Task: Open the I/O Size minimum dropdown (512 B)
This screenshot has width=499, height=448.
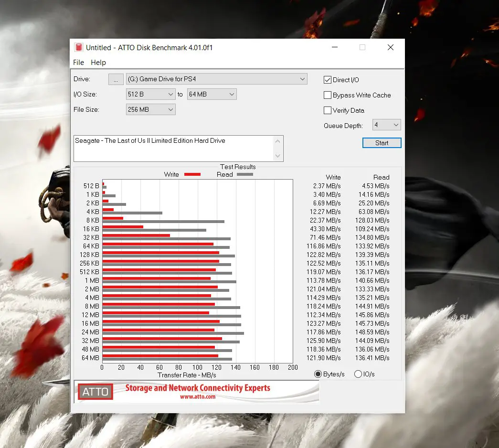Action: point(150,94)
